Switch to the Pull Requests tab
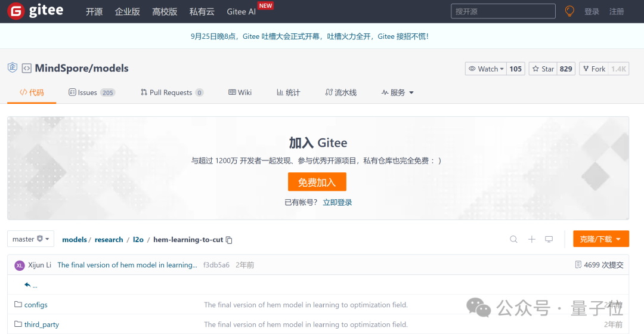The height and width of the screenshot is (334, 644). (x=172, y=92)
